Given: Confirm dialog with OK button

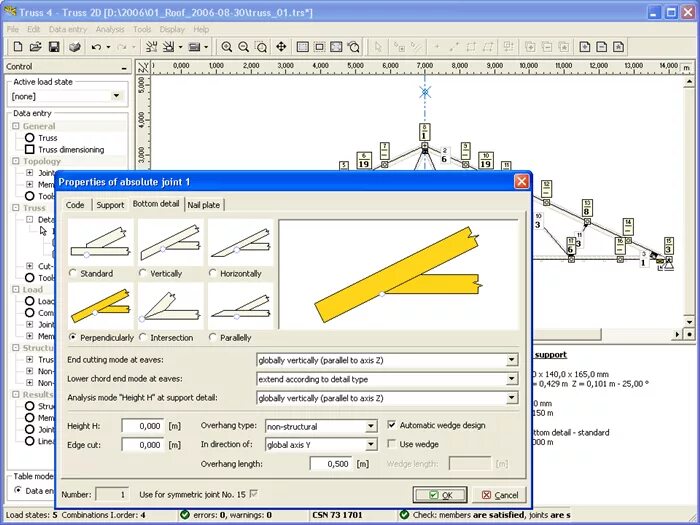Looking at the screenshot, I should click(440, 495).
